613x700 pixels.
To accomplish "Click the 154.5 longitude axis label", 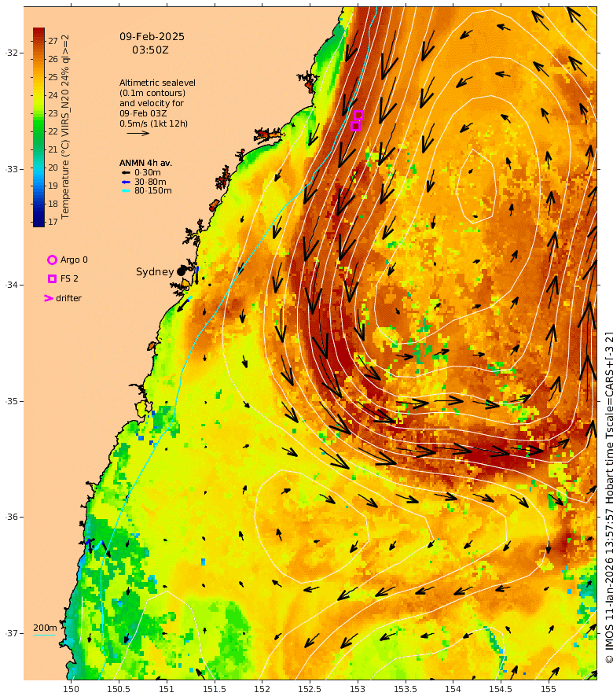I will [x=501, y=689].
